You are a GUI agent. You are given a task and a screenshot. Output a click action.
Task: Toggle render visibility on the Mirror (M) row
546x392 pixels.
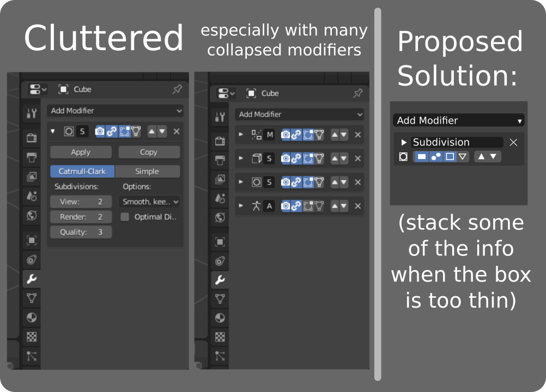pyautogui.click(x=286, y=135)
